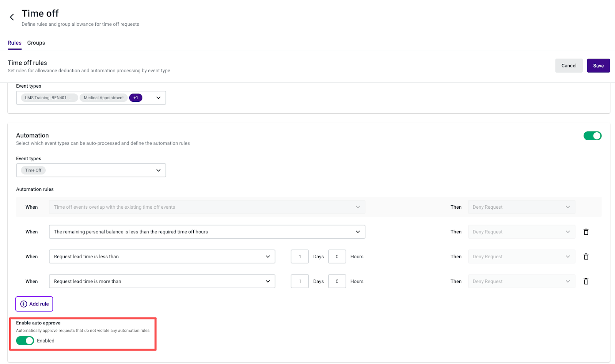Click the 'LMS Training -BEN401' chip
This screenshot has width=615, height=364.
(48, 98)
